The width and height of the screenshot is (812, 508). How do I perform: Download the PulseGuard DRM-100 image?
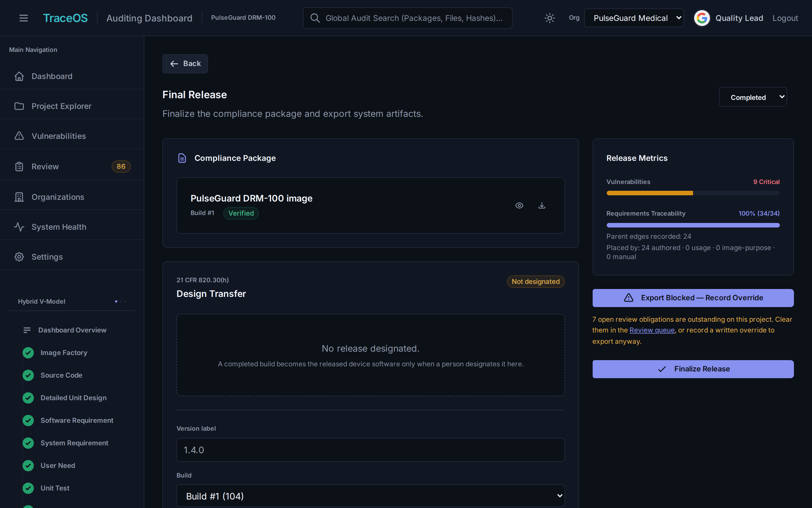(542, 205)
